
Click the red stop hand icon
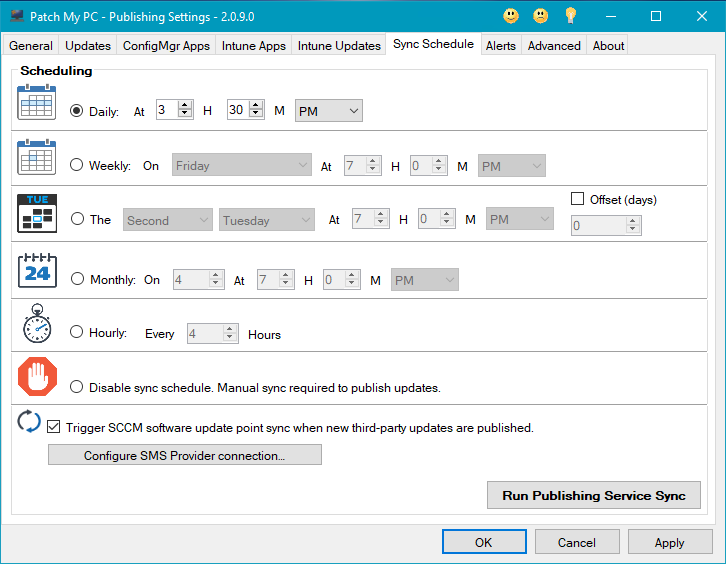pyautogui.click(x=36, y=377)
